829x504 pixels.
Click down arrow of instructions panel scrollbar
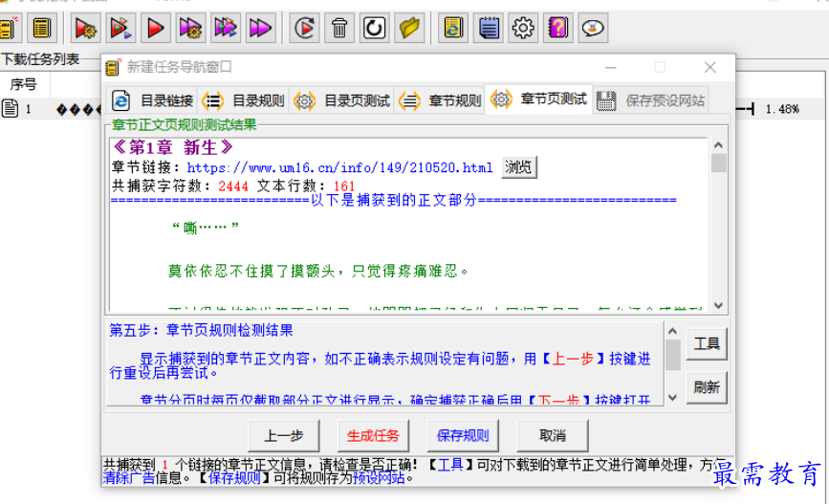672,397
